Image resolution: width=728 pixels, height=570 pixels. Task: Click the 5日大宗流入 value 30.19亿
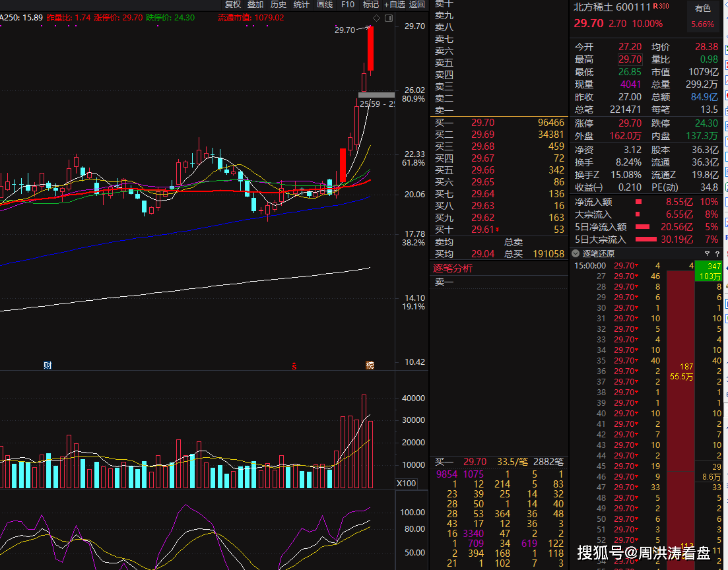(677, 239)
